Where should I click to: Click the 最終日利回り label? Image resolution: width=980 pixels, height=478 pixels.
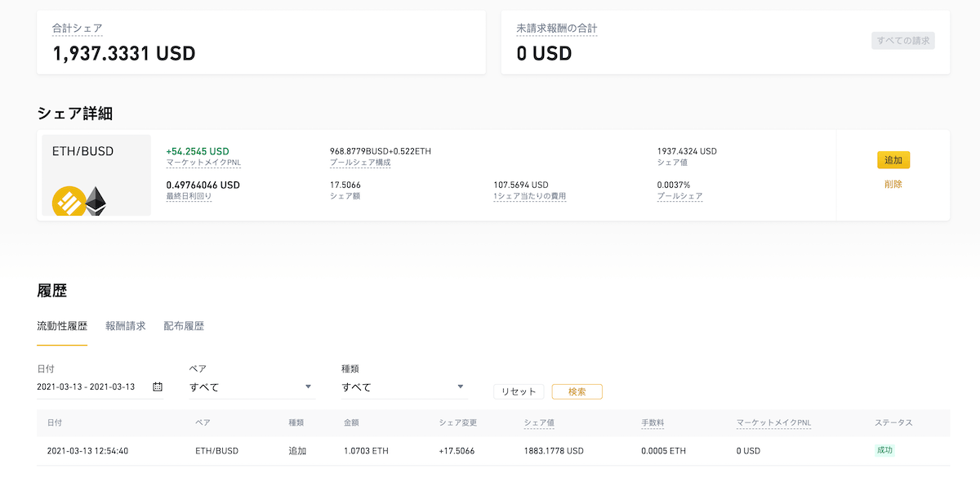(x=189, y=196)
